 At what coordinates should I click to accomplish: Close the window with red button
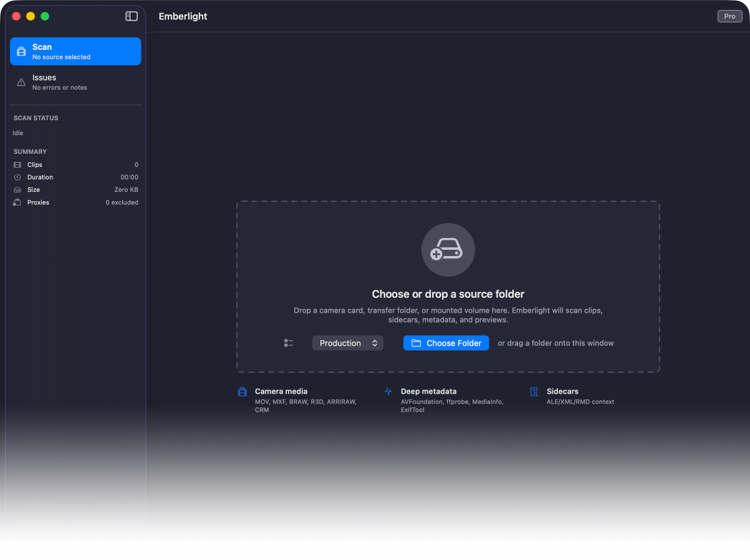16,16
